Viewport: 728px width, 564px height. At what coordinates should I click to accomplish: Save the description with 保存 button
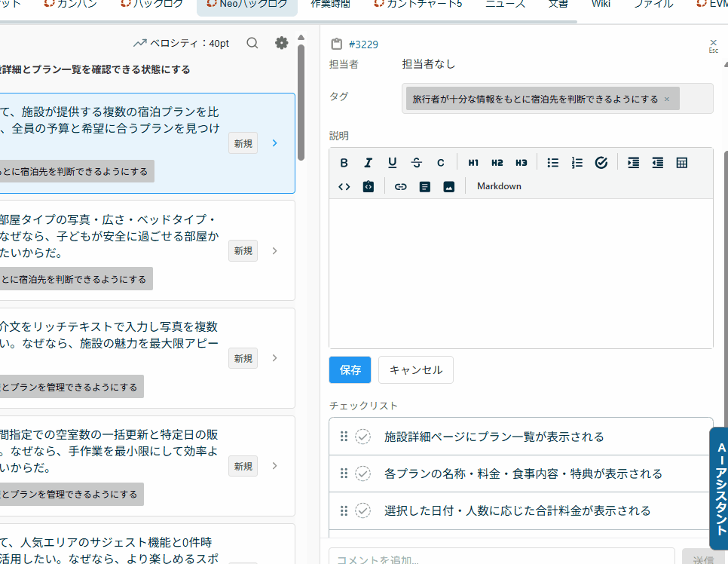pos(350,370)
